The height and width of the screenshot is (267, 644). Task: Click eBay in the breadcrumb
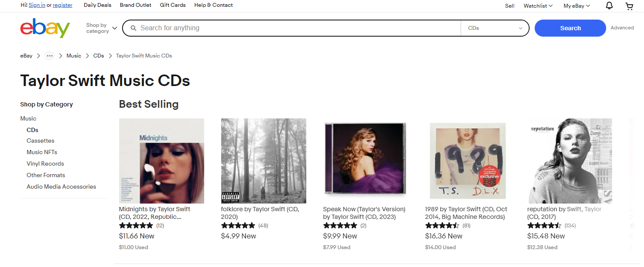(26, 56)
